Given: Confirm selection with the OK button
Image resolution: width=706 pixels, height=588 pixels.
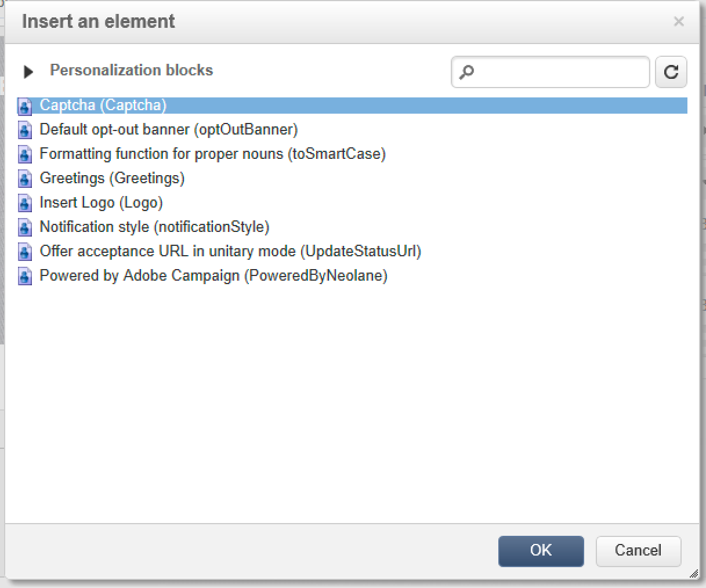Looking at the screenshot, I should click(541, 550).
